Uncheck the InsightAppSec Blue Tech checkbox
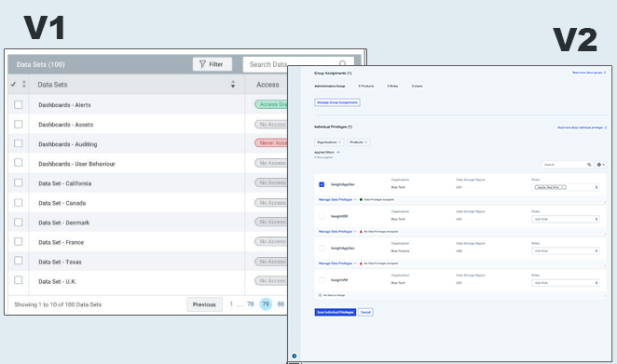 pos(322,184)
